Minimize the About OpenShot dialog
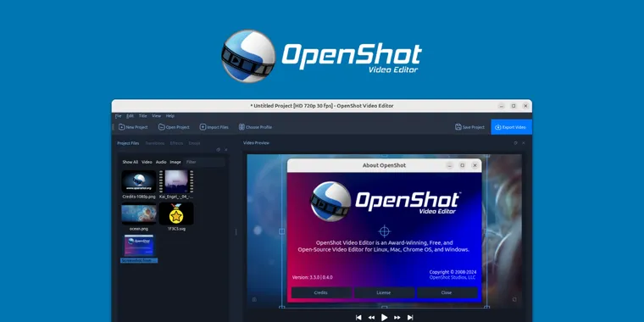644x322 pixels. click(450, 165)
